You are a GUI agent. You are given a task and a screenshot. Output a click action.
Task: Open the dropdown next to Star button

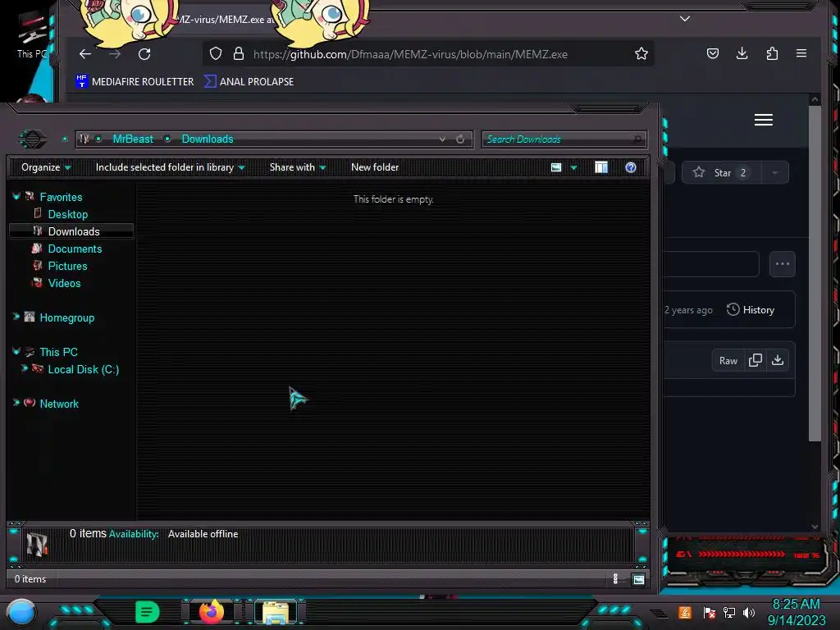click(775, 172)
